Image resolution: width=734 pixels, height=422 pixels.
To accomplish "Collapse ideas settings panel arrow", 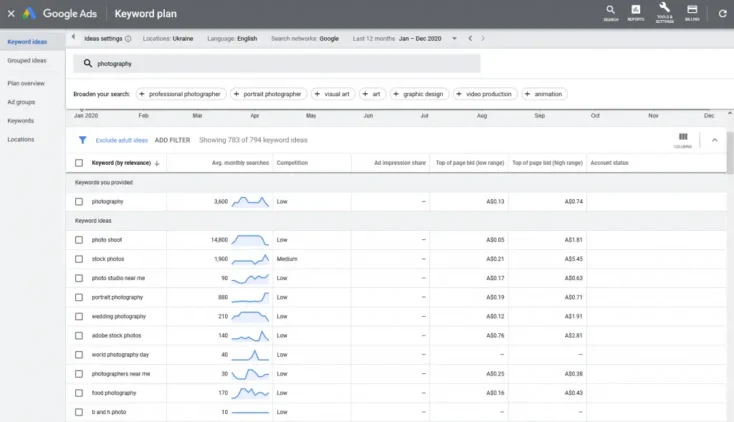I will pos(73,37).
